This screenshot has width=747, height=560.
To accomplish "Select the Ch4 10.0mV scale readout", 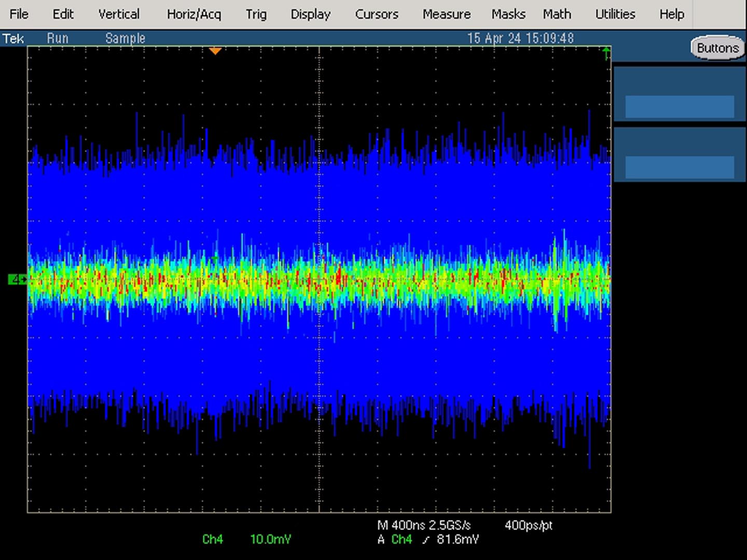I will point(247,539).
